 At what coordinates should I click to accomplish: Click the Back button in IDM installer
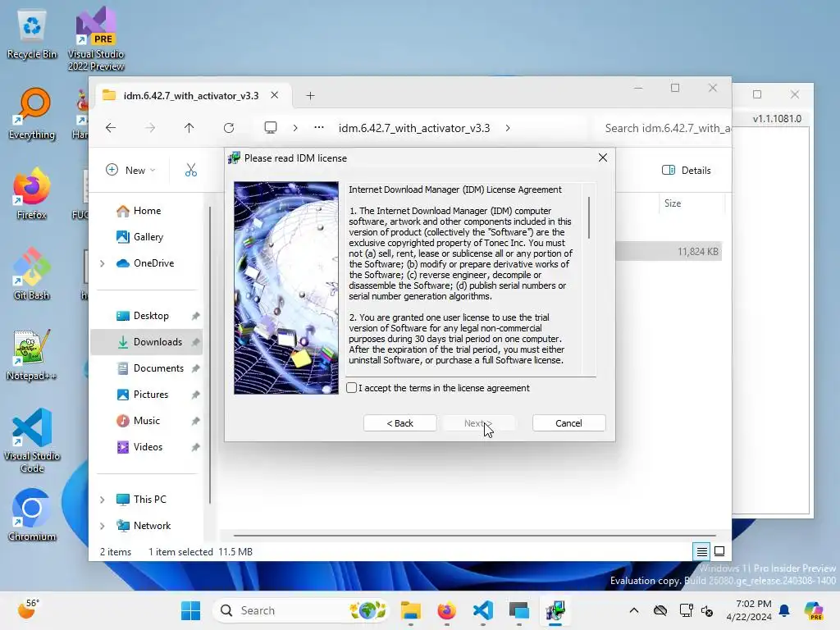pos(399,423)
